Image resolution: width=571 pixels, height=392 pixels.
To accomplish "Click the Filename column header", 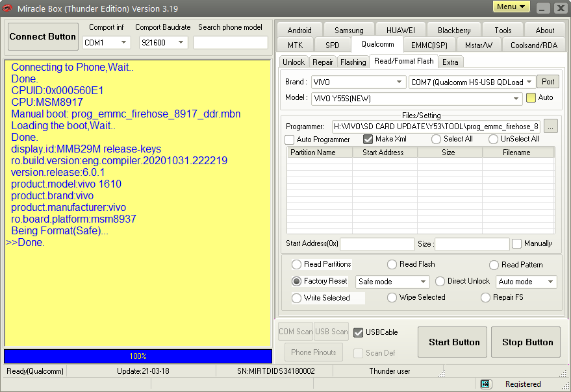I will (518, 153).
